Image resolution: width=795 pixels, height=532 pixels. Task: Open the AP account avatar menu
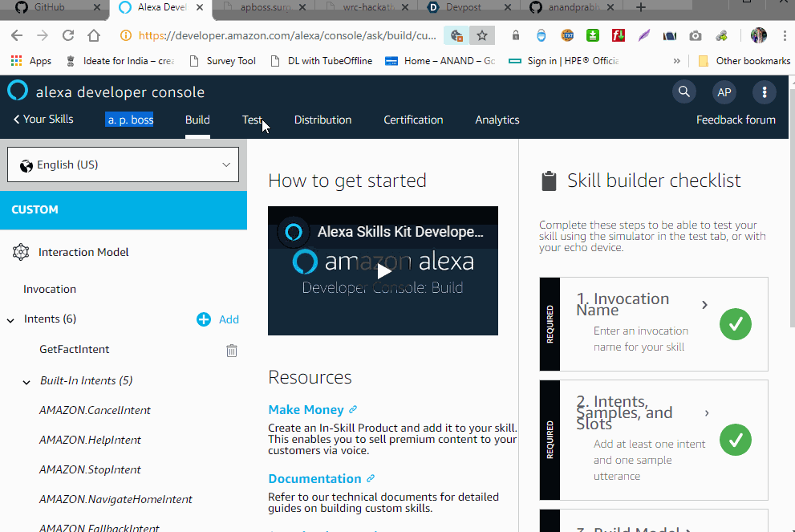724,92
